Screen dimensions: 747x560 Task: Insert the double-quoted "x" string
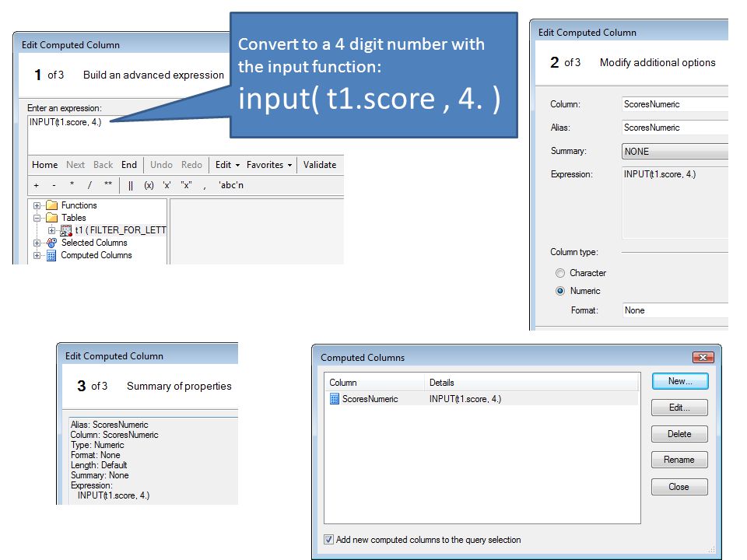click(x=186, y=185)
